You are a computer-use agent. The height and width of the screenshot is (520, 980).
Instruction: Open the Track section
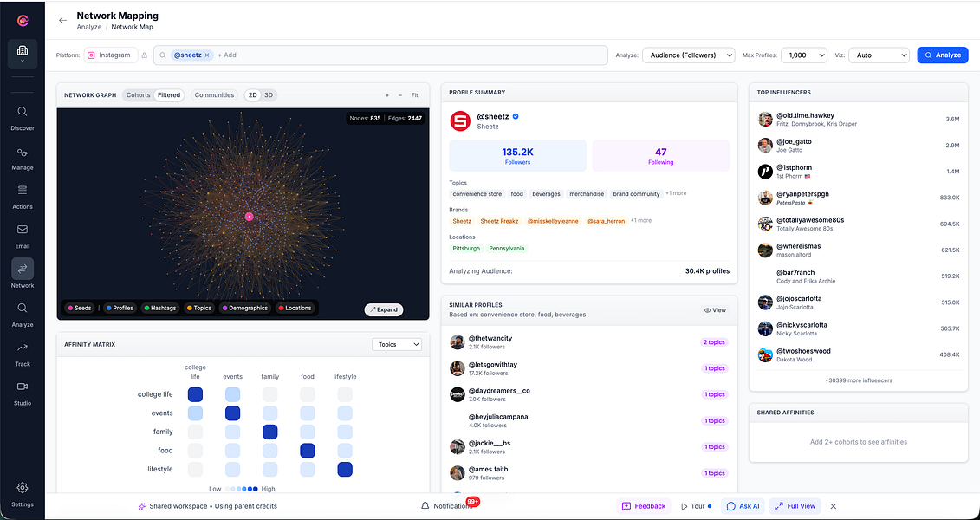pyautogui.click(x=23, y=354)
